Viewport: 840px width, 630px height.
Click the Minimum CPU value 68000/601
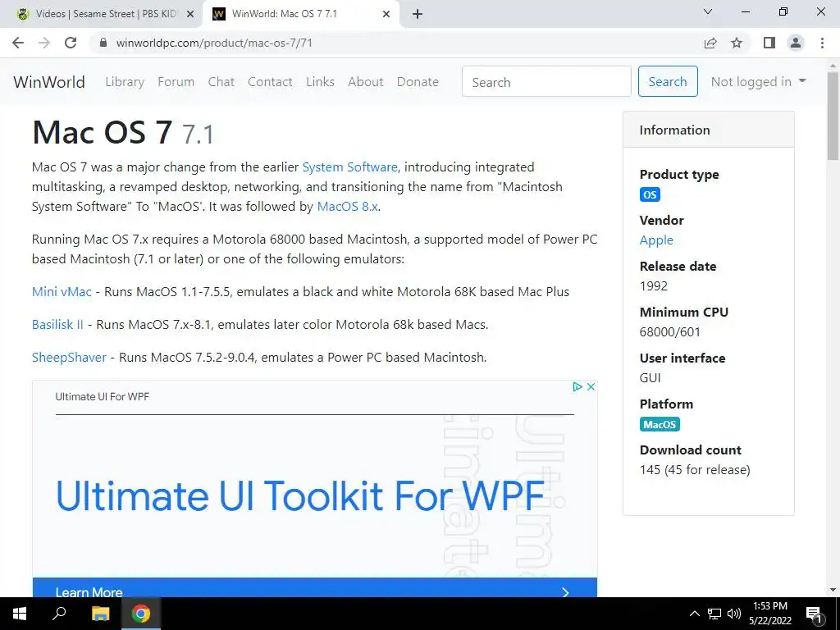coord(669,332)
